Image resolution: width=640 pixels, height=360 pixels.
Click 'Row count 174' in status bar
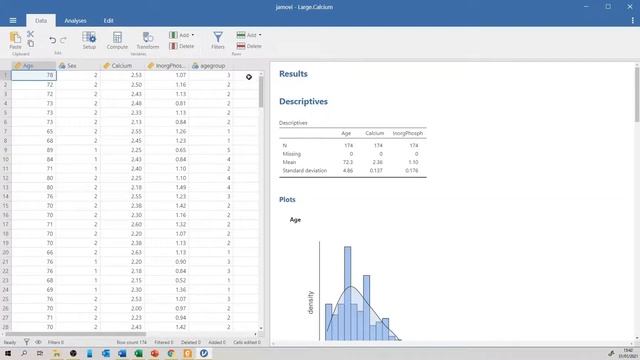pos(131,342)
